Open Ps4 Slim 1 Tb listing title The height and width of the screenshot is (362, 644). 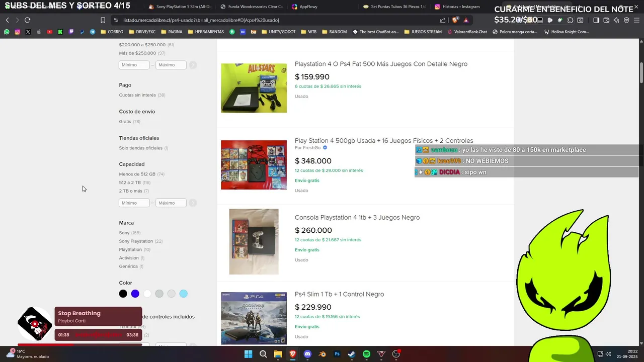(x=339, y=294)
